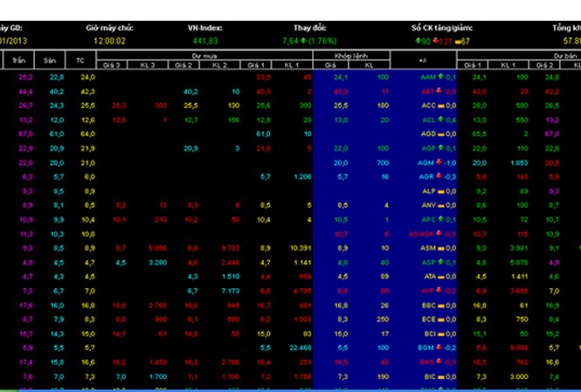Viewport: 581px width, 392px height.
Task: Click the yellow flat marker beside AGD
Action: pos(441,134)
